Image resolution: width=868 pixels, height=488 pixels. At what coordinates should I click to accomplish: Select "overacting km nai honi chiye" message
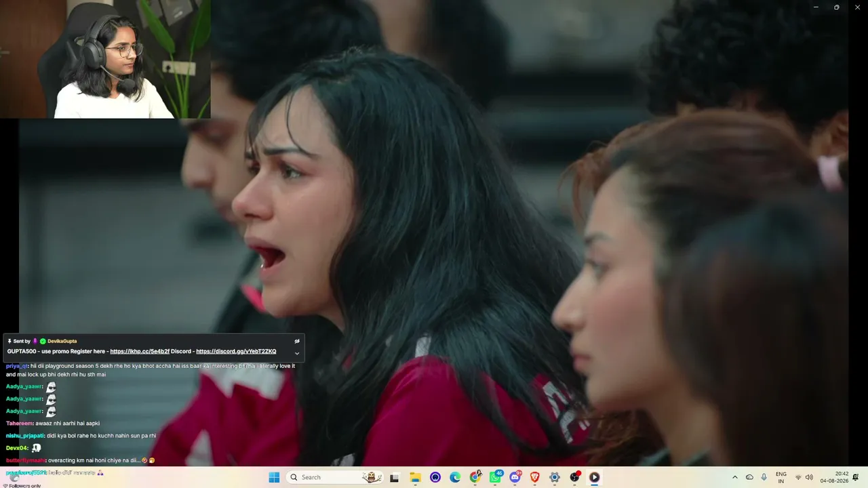point(94,460)
